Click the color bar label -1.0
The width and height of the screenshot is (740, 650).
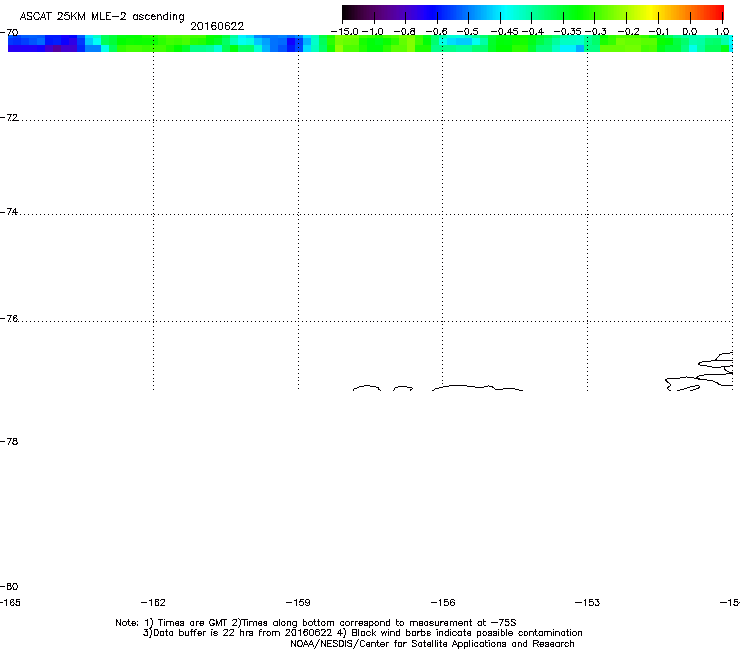coord(372,32)
